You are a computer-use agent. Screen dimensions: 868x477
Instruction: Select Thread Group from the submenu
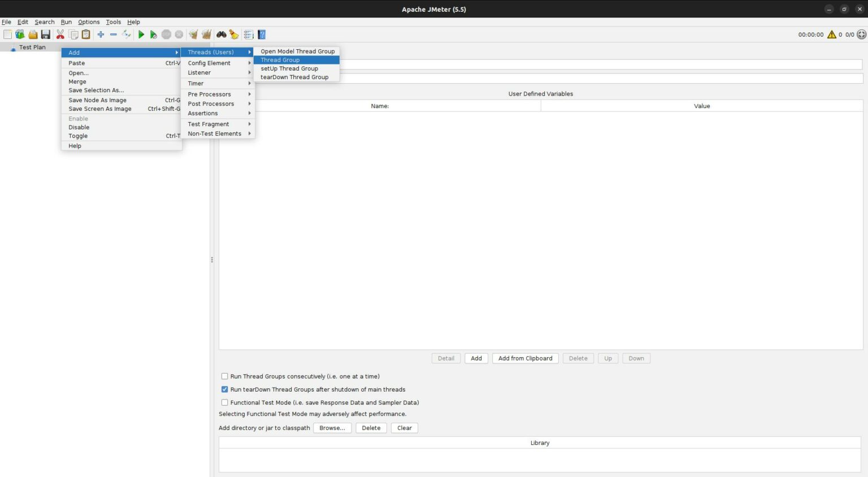[297, 60]
